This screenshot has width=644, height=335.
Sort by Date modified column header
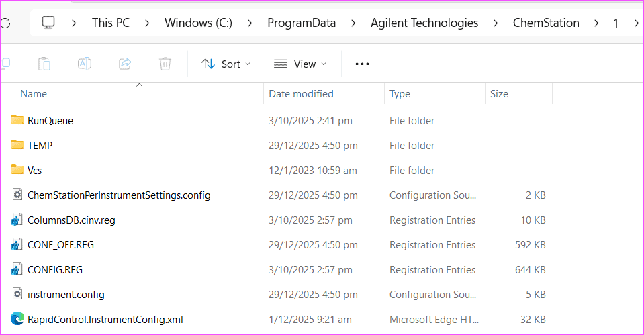(301, 93)
